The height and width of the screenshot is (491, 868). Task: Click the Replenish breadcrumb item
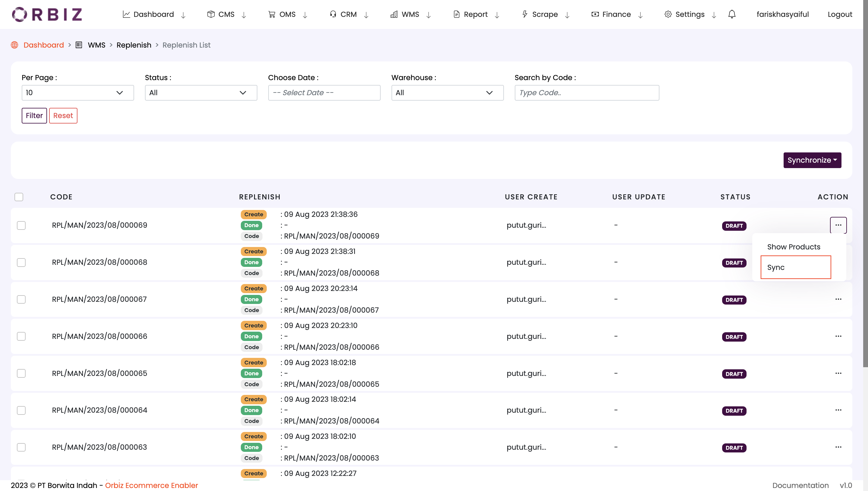pyautogui.click(x=134, y=45)
